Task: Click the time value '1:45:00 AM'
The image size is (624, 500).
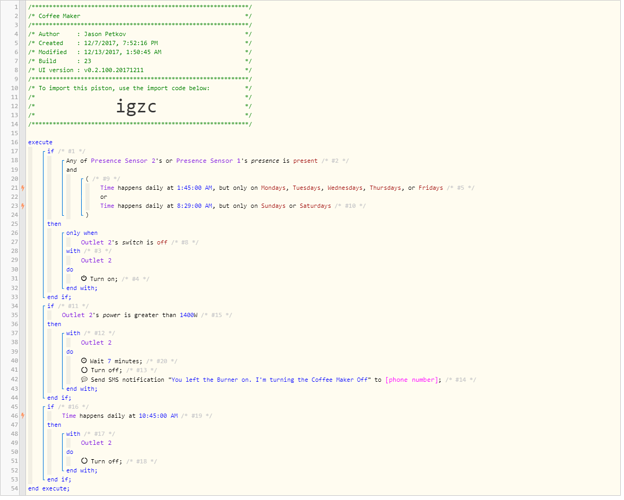Action: 195,188
